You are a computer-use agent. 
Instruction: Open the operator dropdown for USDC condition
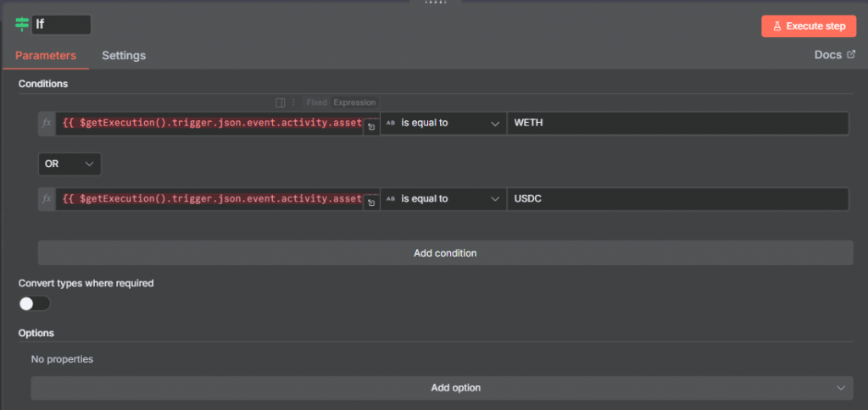click(x=442, y=200)
